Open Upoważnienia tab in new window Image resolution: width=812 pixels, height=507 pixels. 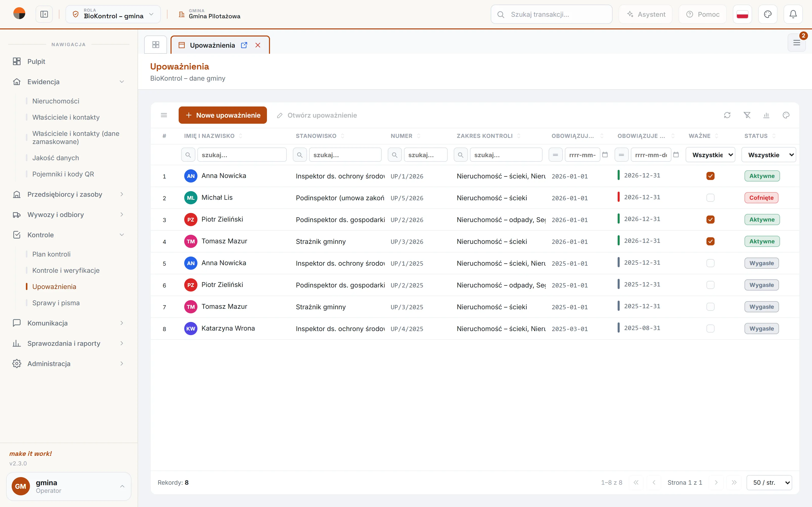point(244,45)
